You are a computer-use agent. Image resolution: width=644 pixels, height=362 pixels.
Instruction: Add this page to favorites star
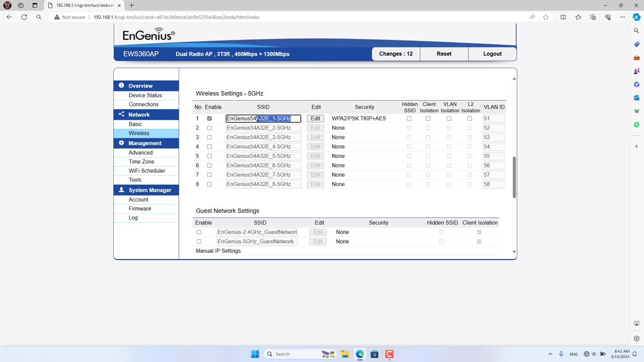click(x=546, y=17)
